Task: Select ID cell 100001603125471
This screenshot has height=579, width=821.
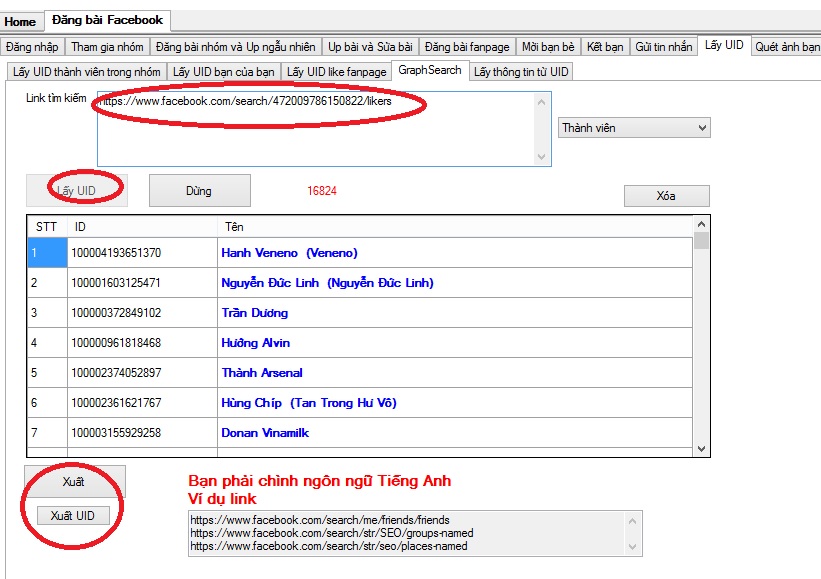Action: pos(142,283)
